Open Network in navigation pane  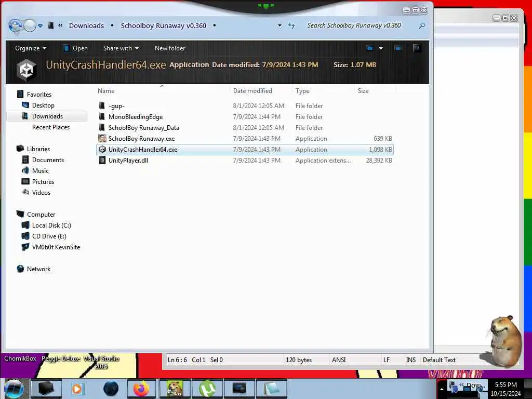(38, 269)
